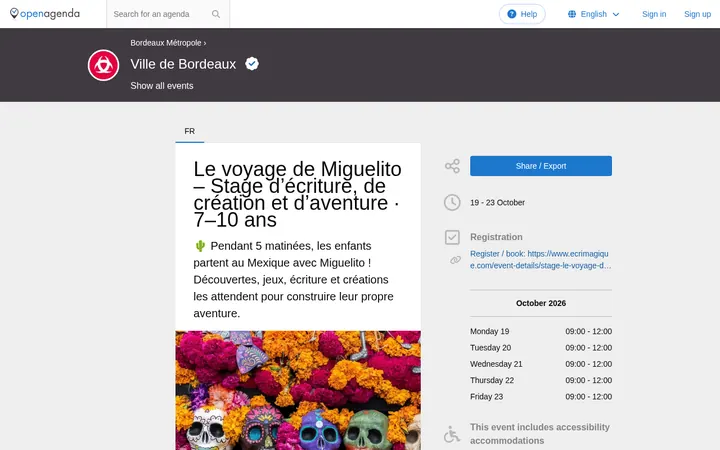Open the Ville de Bordeaux agenda title
Image resolution: width=720 pixels, height=450 pixels.
click(183, 64)
